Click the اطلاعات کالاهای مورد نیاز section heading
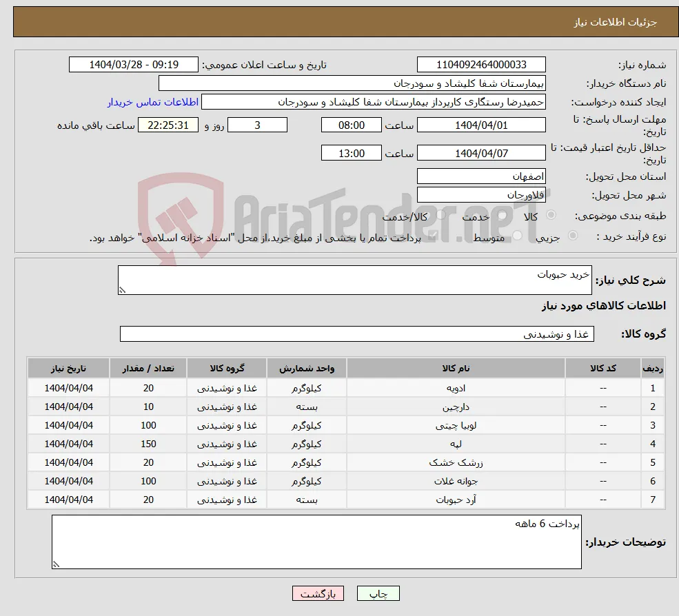 (604, 306)
